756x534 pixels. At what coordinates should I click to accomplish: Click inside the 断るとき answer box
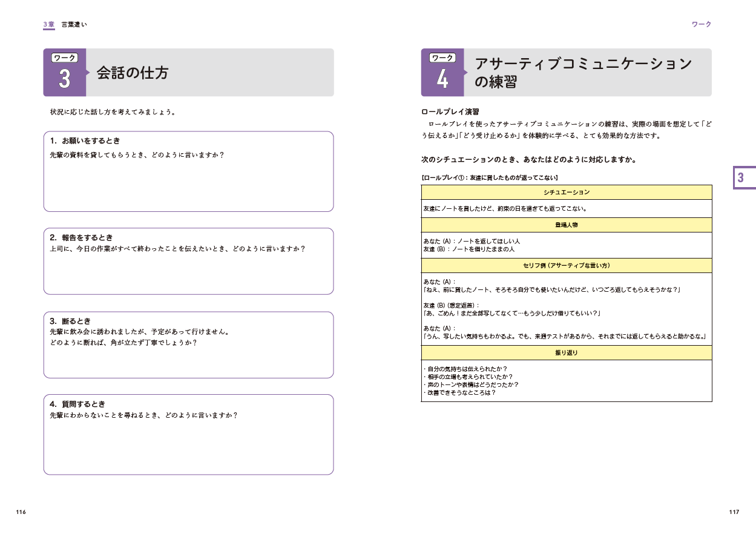click(188, 361)
